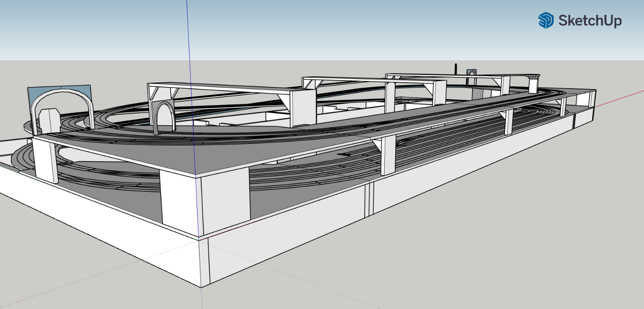Select the narrow vertical seam on base side

tap(369, 199)
